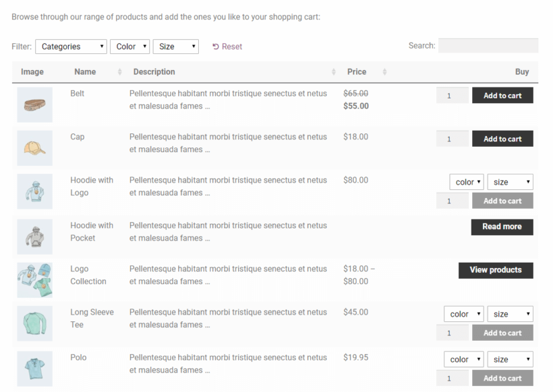Viewport: 553px width, 392px height.
Task: Click into the Search field
Action: point(488,45)
